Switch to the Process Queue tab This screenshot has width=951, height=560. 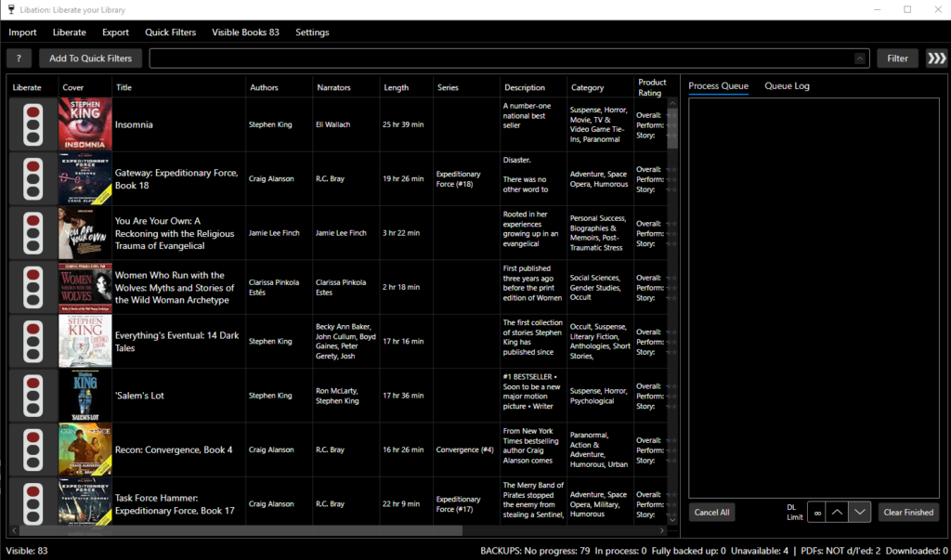coord(718,86)
